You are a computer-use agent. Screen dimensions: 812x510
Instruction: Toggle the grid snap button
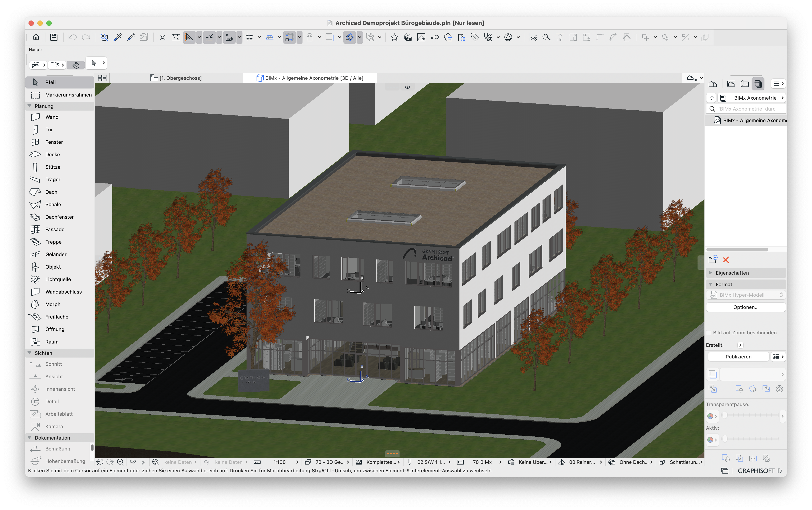click(x=249, y=37)
